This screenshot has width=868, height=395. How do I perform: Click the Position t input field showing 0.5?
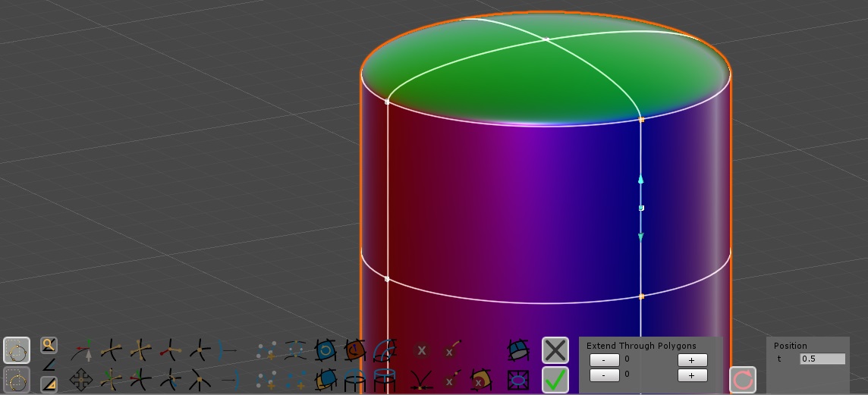(x=822, y=359)
